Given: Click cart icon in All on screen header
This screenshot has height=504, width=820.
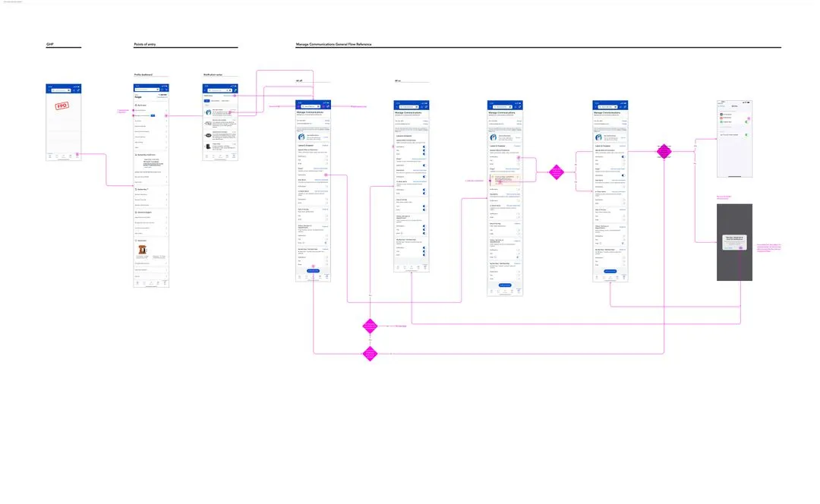Looking at the screenshot, I should pos(426,107).
